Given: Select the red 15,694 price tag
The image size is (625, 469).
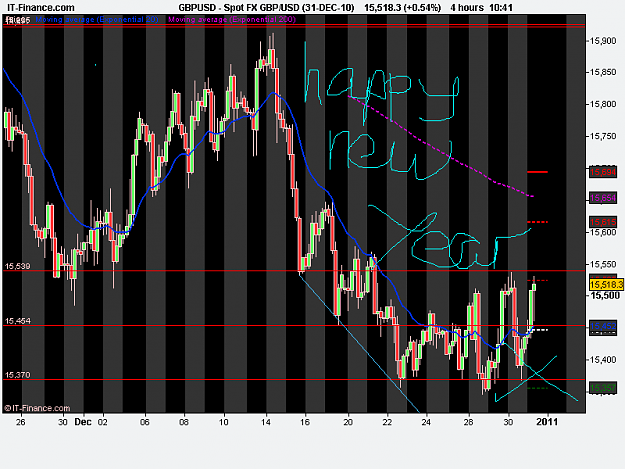Looking at the screenshot, I should pyautogui.click(x=603, y=172).
